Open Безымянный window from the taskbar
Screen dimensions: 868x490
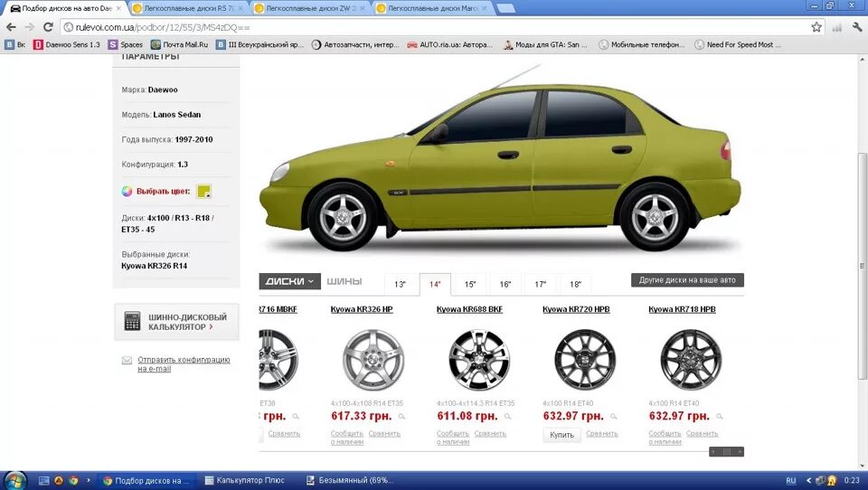(350, 481)
